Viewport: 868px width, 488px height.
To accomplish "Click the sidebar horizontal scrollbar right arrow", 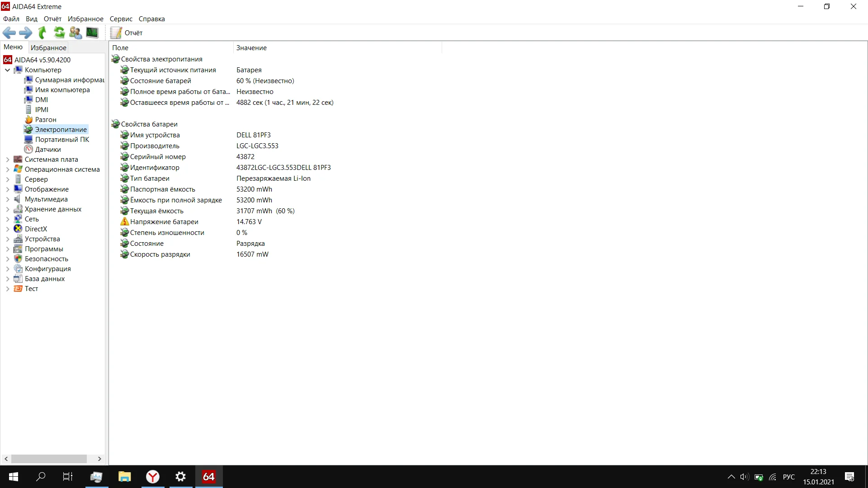I will [99, 459].
